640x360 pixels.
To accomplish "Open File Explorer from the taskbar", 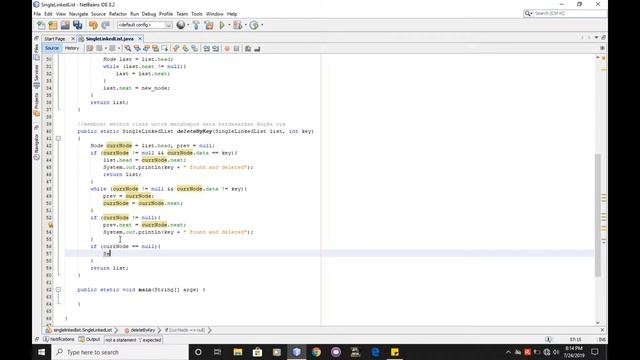I will click(x=238, y=352).
